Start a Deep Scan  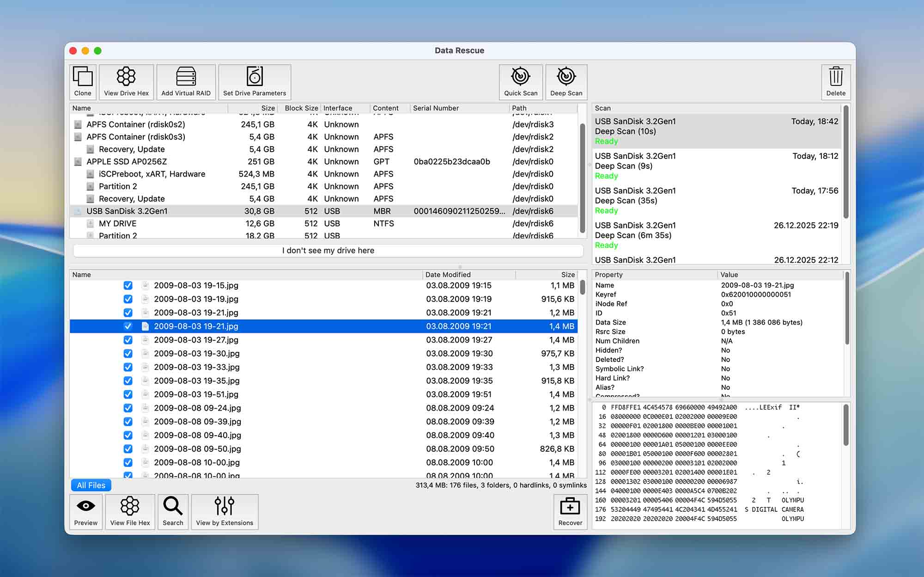pyautogui.click(x=566, y=82)
